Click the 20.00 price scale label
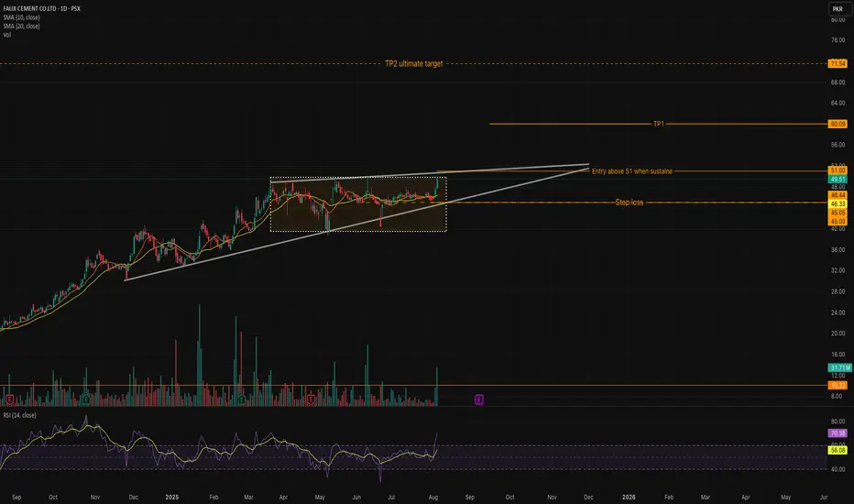 pos(838,334)
